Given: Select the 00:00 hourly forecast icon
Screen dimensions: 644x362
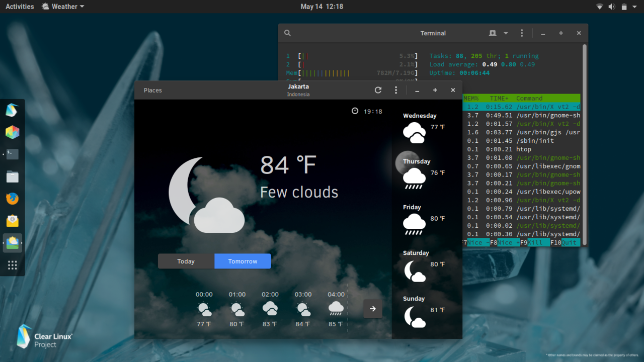Looking at the screenshot, I should pyautogui.click(x=204, y=309).
